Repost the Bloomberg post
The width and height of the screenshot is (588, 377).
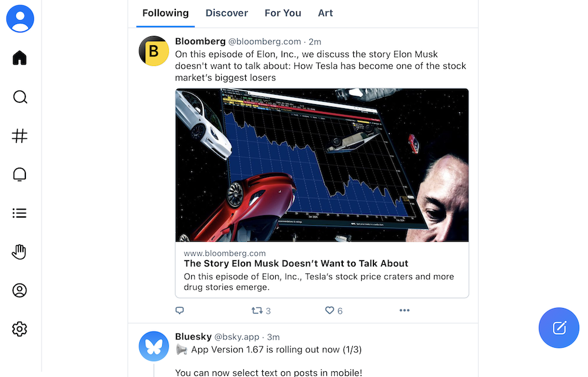[x=257, y=311]
